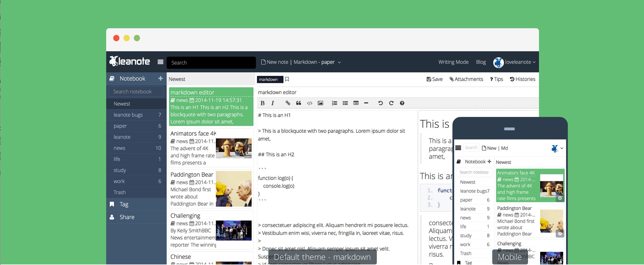Viewport: 644px width, 265px height.
Task: Open the study notebook in the desktop sidebar
Action: 136,170
